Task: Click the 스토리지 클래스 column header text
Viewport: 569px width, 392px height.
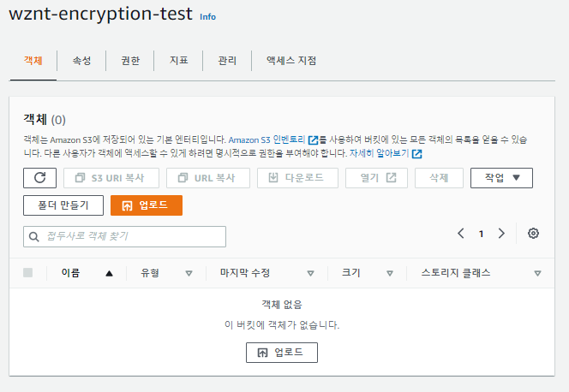Action: (x=456, y=273)
